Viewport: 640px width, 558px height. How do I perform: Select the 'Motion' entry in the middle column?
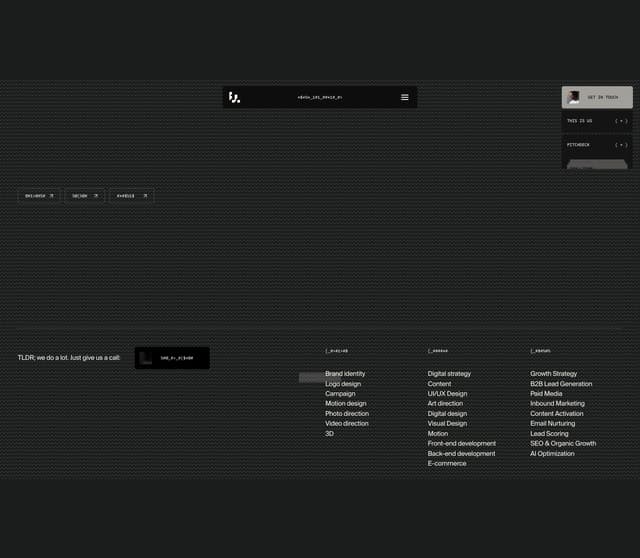(438, 434)
